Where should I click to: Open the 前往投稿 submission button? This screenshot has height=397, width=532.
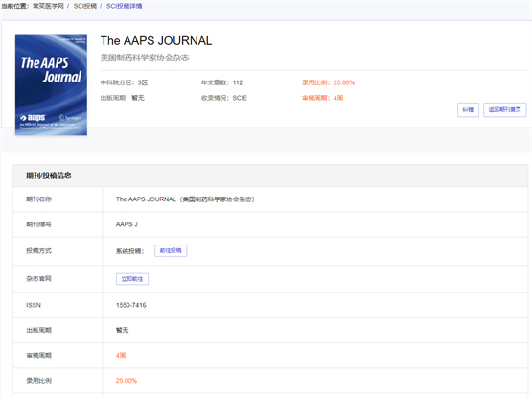(x=171, y=250)
